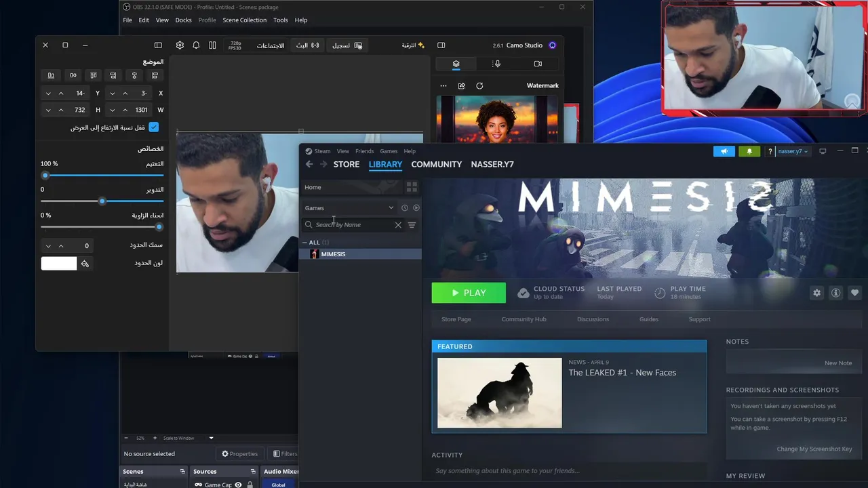Click fifth alignment icon in position row

[x=134, y=75]
